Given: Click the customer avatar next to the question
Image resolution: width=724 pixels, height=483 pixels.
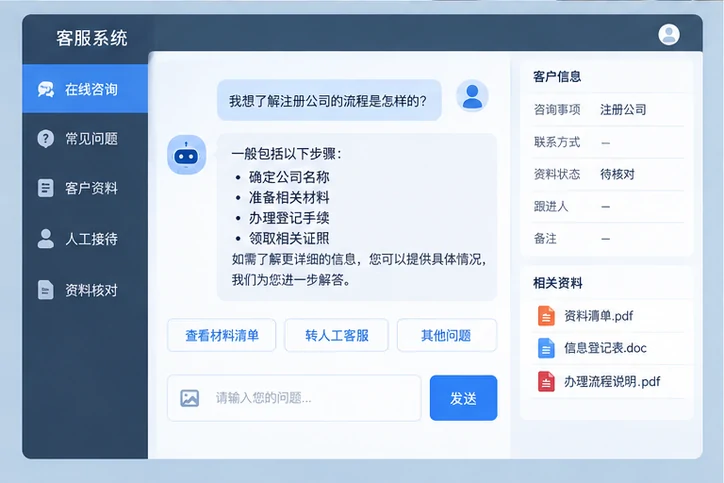Looking at the screenshot, I should [x=472, y=96].
